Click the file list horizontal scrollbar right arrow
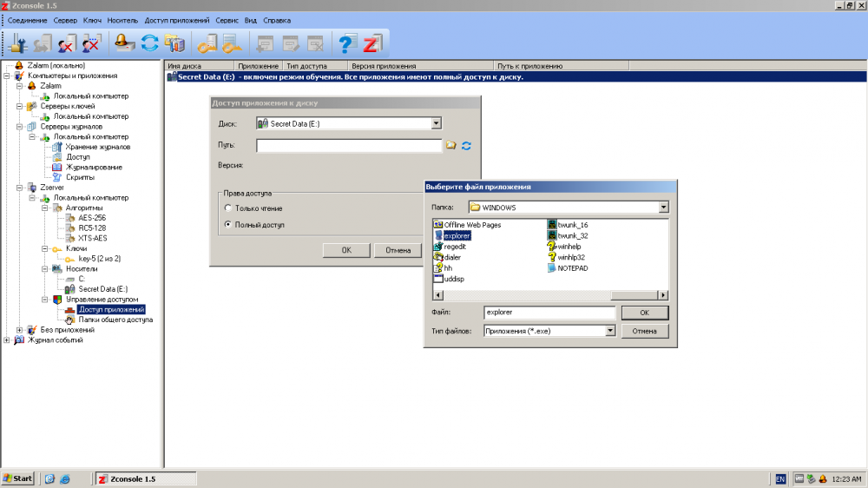 coord(663,295)
